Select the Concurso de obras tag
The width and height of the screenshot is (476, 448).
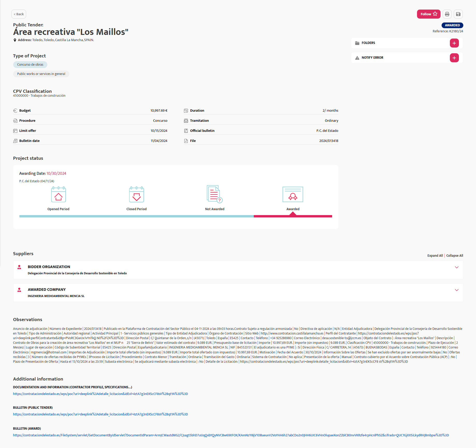[x=30, y=64]
